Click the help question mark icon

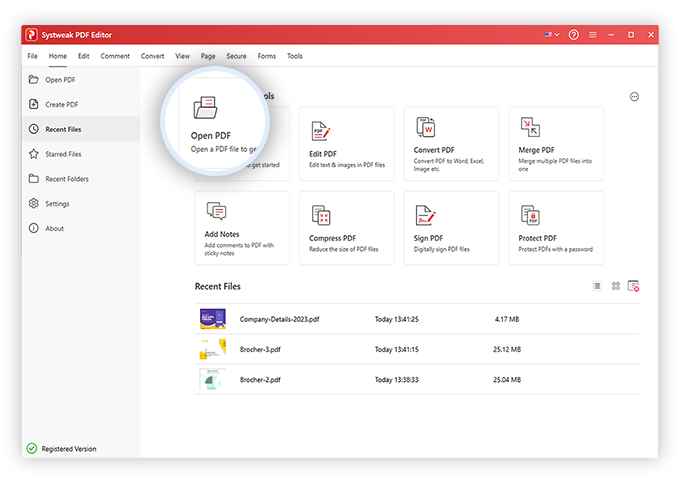(x=573, y=35)
